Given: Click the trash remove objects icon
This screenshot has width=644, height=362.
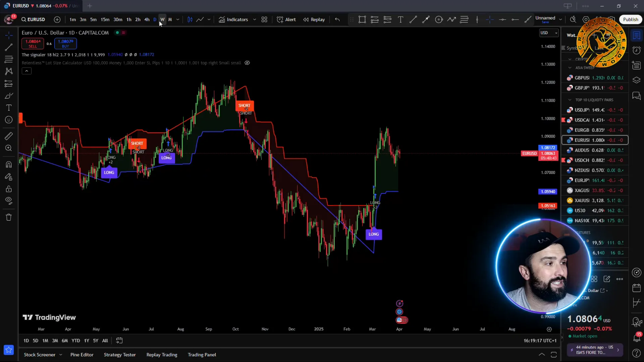Looking at the screenshot, I should [9, 217].
